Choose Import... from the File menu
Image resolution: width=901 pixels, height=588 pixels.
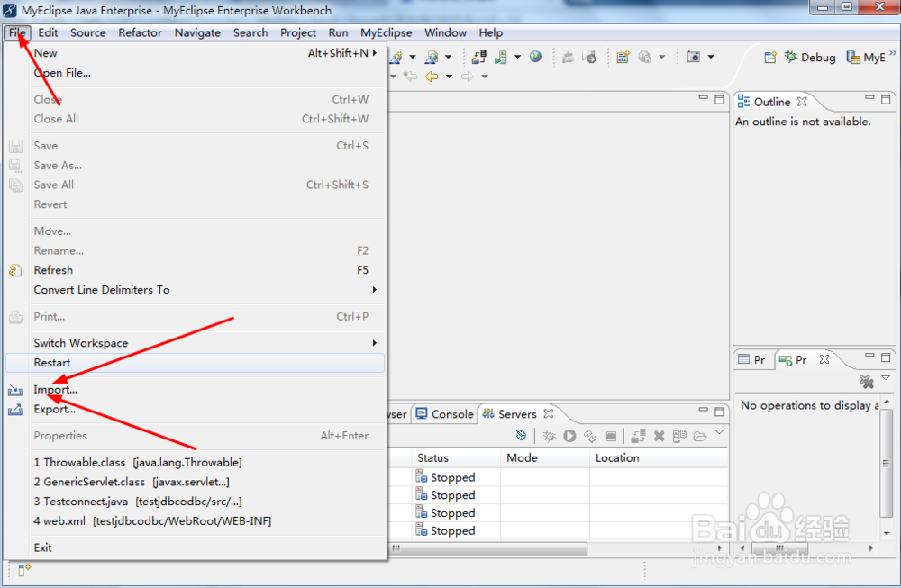coord(195,389)
